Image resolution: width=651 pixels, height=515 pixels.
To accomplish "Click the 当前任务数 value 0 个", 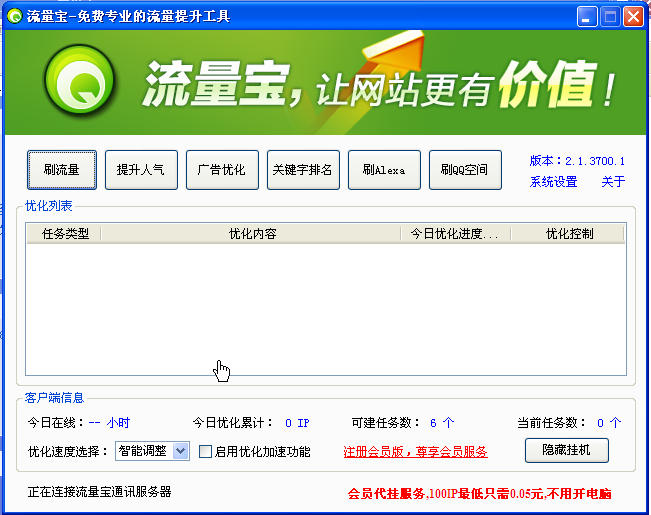I will pos(609,423).
